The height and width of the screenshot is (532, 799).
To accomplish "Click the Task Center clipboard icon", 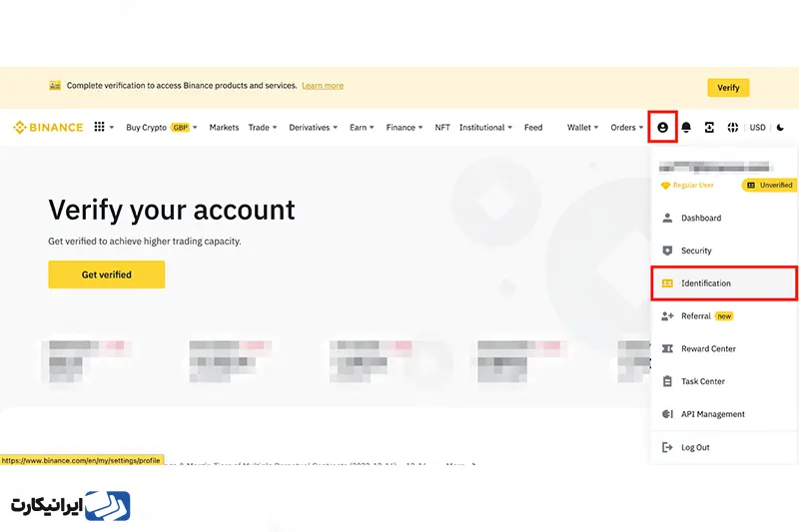I will [x=667, y=381].
